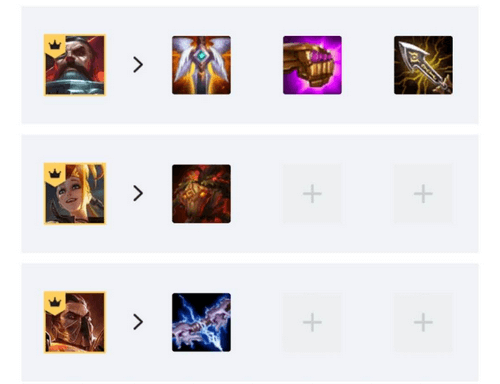500x384 pixels.
Task: Add an item in blonde champion's second slot
Action: (x=312, y=194)
